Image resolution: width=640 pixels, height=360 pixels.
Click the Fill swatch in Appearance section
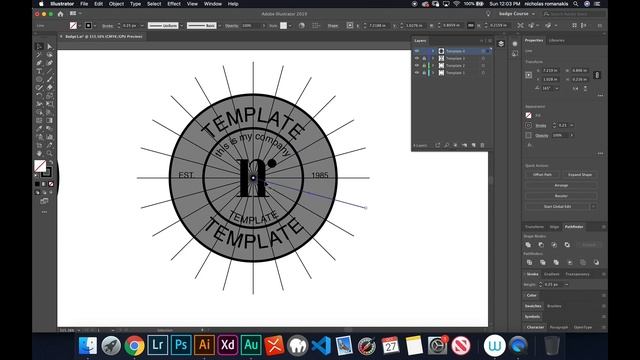coord(529,116)
